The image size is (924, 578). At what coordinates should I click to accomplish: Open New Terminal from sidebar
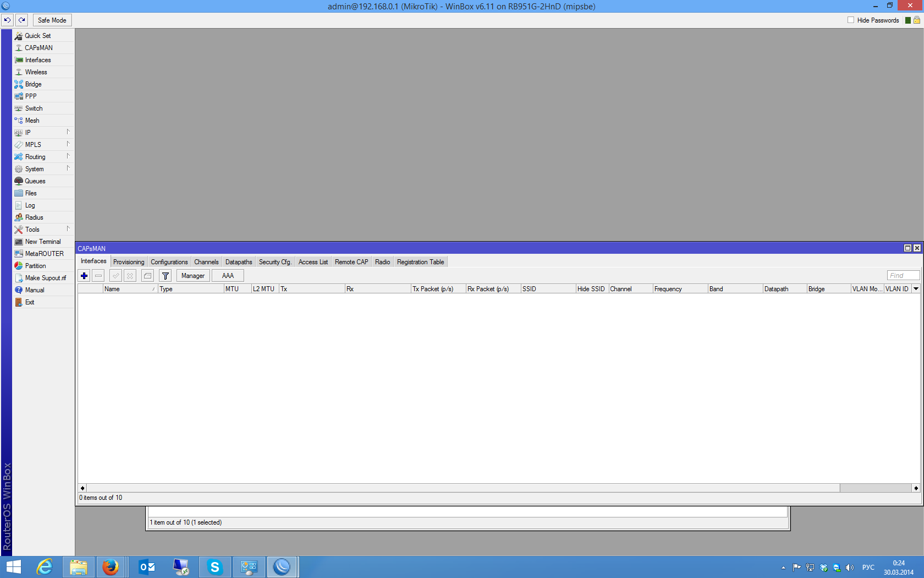click(x=43, y=242)
